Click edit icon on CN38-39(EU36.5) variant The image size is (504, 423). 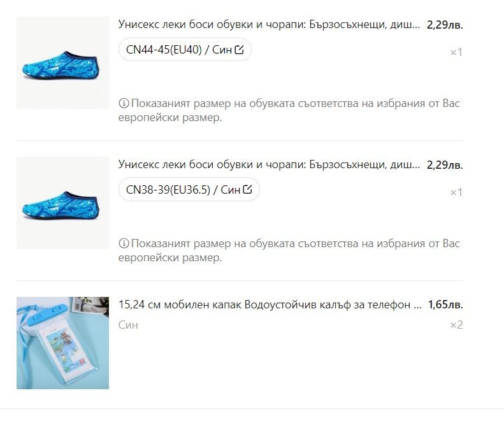(x=247, y=189)
